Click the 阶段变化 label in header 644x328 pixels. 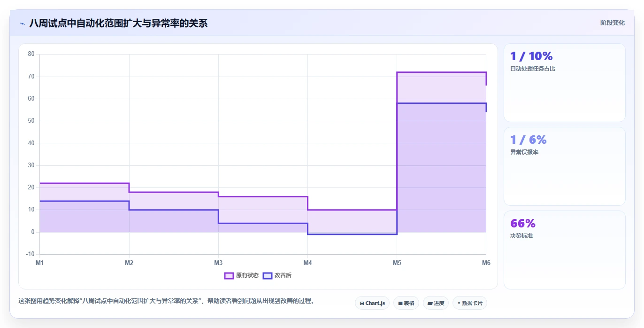coord(613,23)
